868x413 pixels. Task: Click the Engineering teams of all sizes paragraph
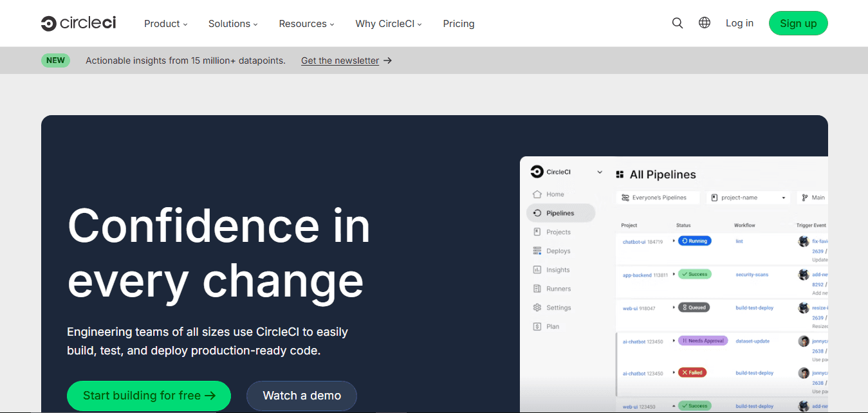[207, 342]
